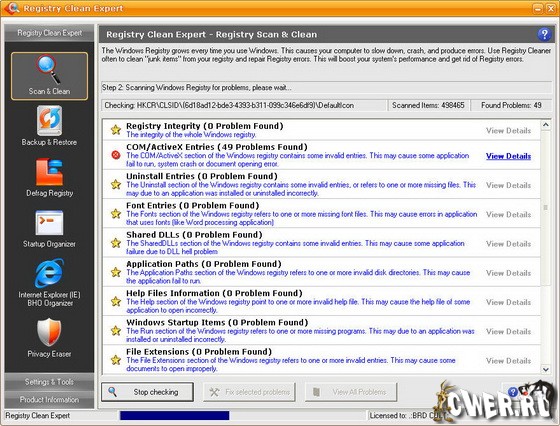Open the Startup Organizer tool
The height and width of the screenshot is (426, 560).
[x=49, y=229]
